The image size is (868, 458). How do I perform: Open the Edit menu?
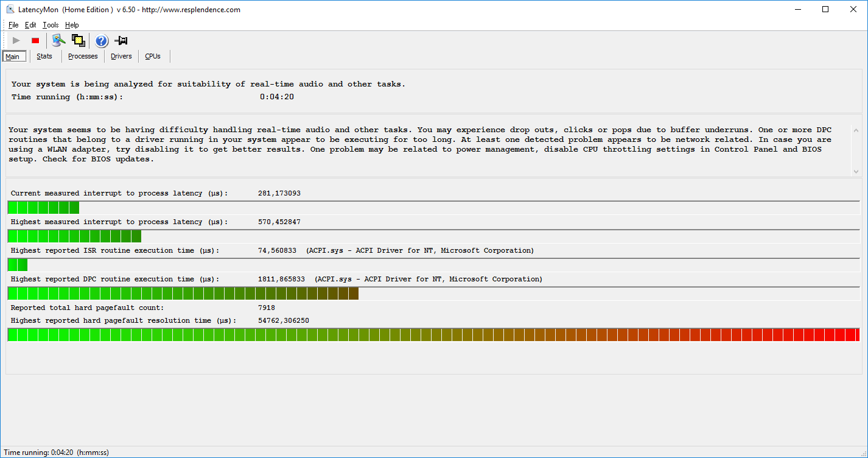(30, 25)
